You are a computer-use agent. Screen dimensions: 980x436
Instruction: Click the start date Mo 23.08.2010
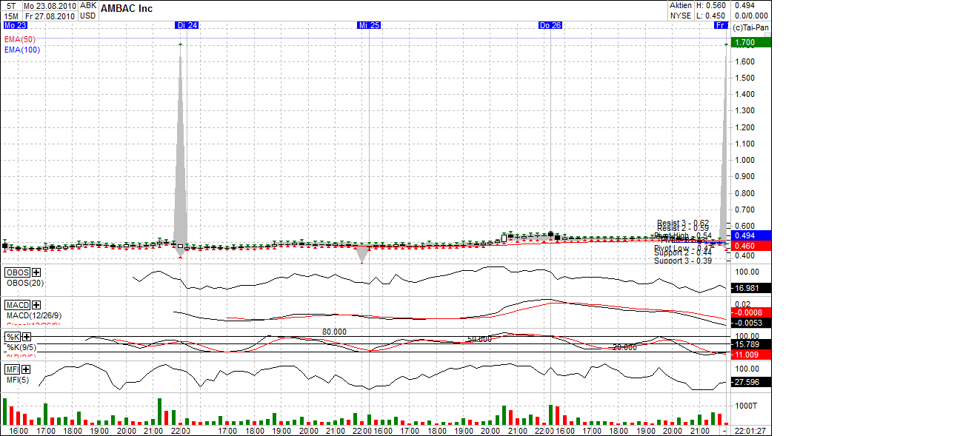pos(50,5)
